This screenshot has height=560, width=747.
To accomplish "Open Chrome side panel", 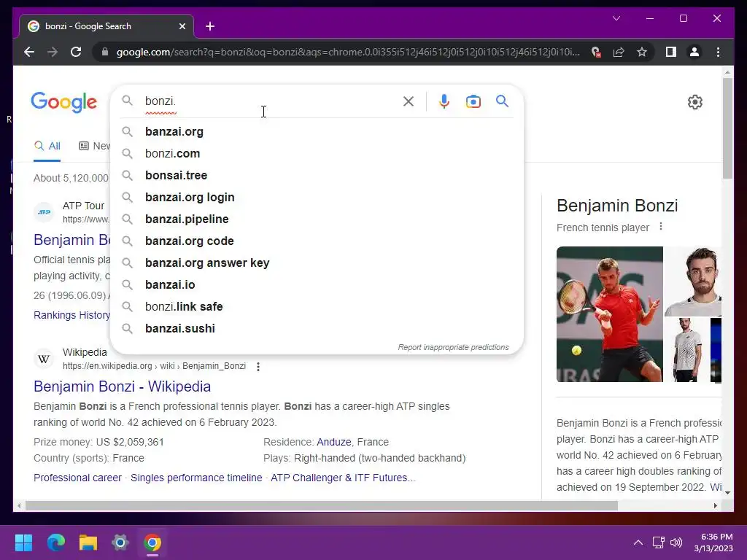I will pos(671,52).
